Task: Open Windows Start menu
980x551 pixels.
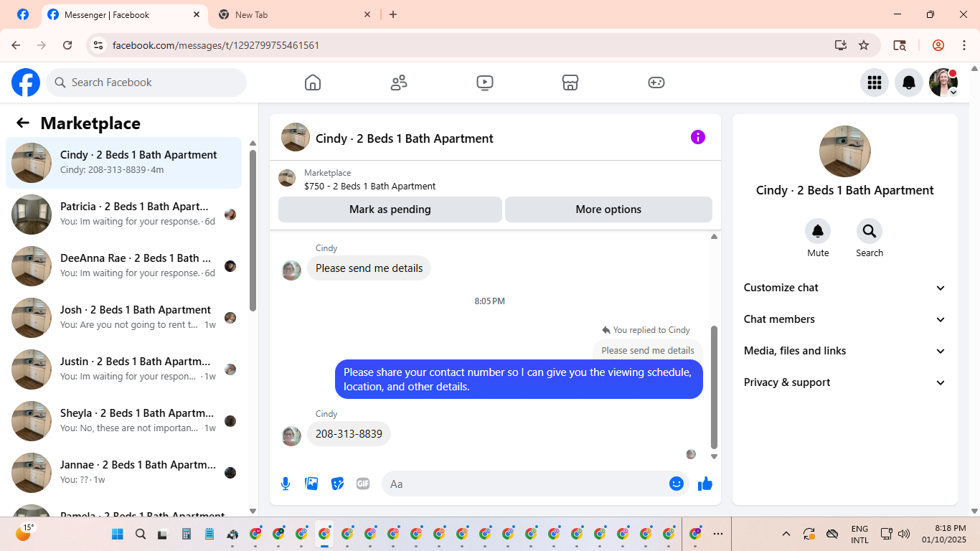Action: [118, 534]
